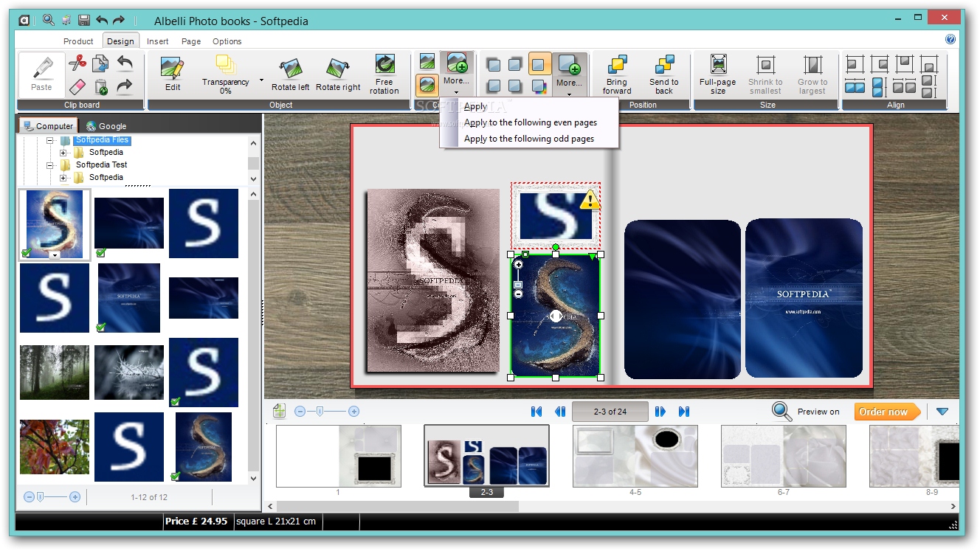Select the foggy forest photo thumbnail
Image resolution: width=980 pixels, height=551 pixels.
[55, 372]
